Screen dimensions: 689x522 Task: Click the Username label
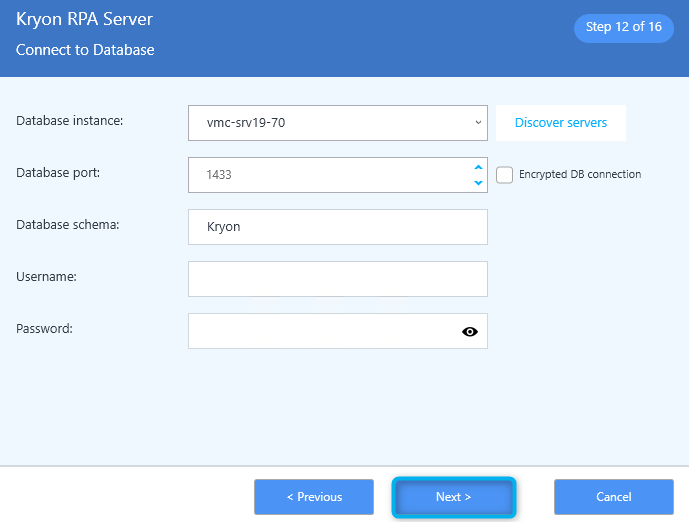point(46,276)
